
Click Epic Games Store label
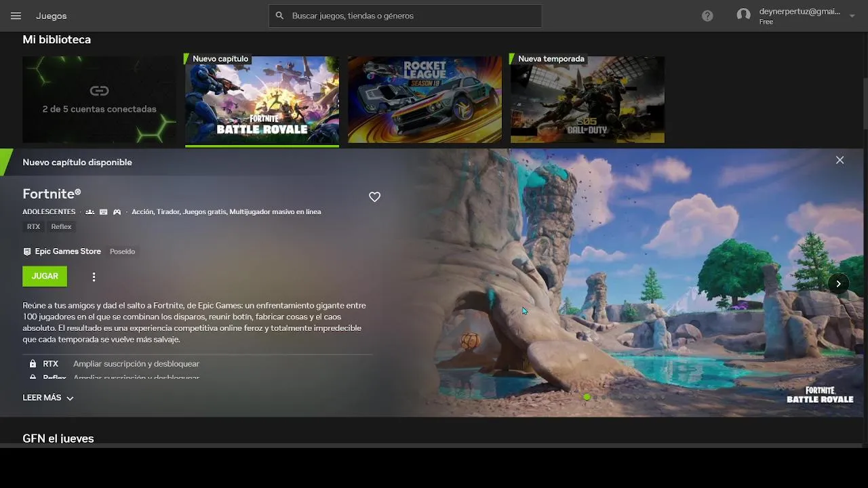click(x=68, y=251)
